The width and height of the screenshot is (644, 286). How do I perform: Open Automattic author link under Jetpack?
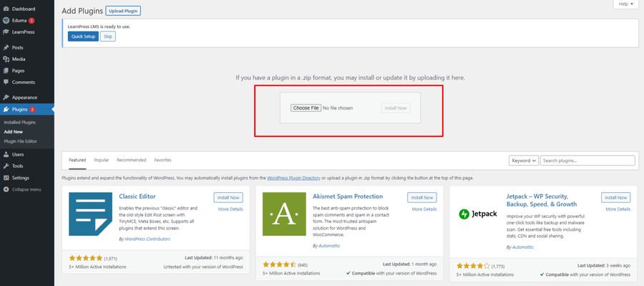pyautogui.click(x=523, y=247)
